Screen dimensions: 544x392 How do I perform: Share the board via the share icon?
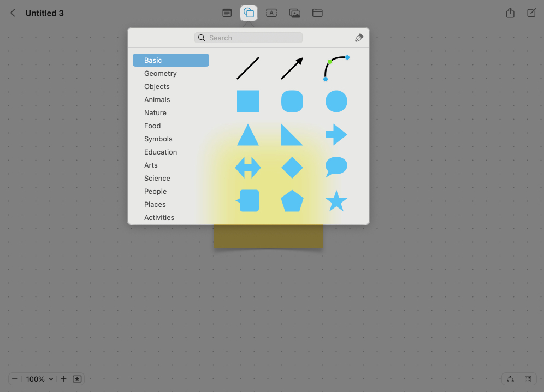click(x=510, y=13)
